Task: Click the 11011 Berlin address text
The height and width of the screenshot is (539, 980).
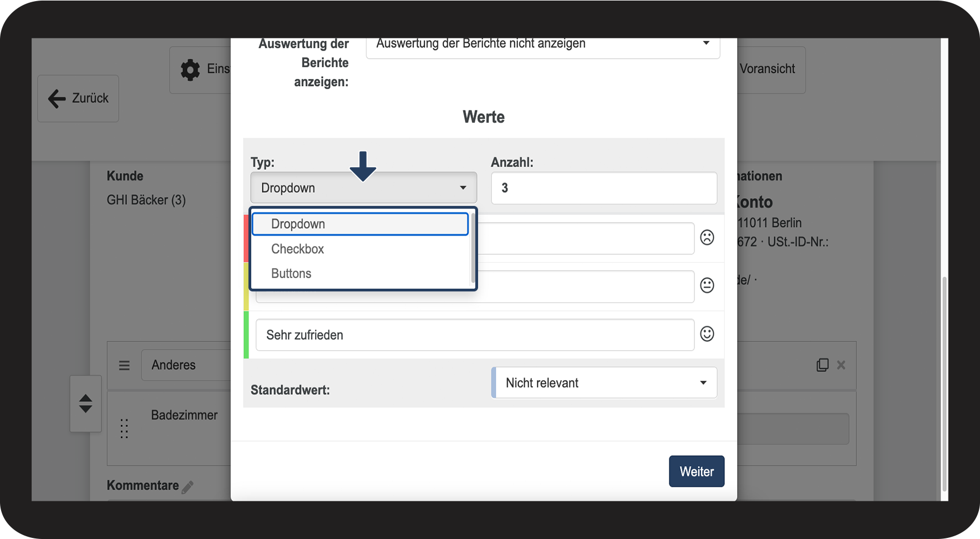Action: pyautogui.click(x=770, y=223)
